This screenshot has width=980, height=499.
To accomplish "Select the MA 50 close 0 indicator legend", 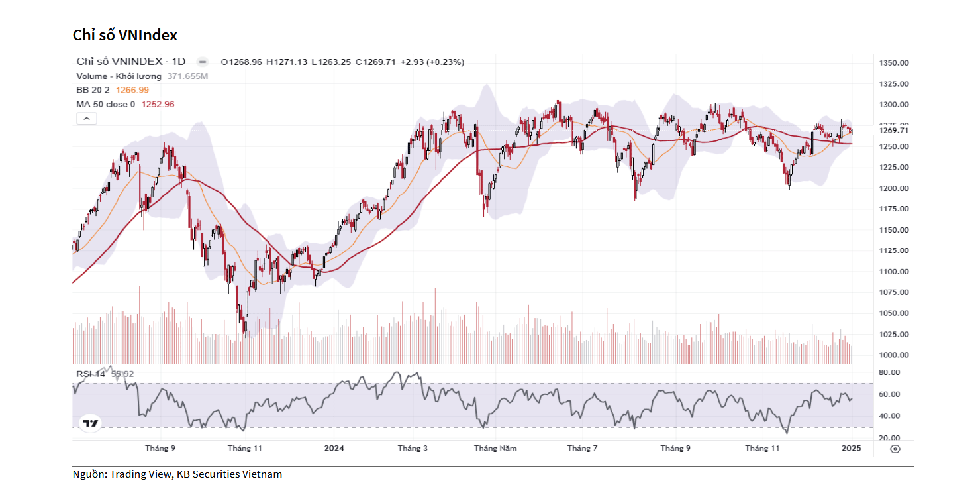I will 106,104.
